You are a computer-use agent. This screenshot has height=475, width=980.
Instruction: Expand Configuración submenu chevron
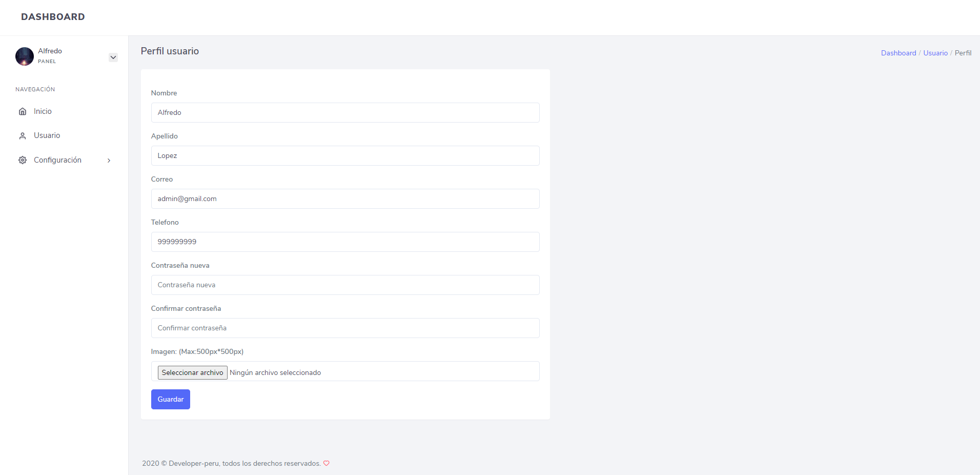109,161
